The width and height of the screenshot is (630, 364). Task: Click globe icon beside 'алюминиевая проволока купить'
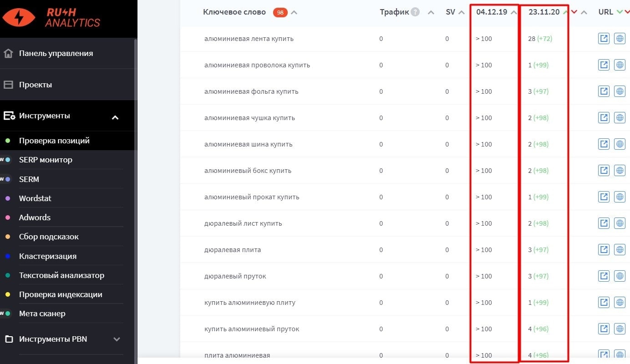pos(620,65)
